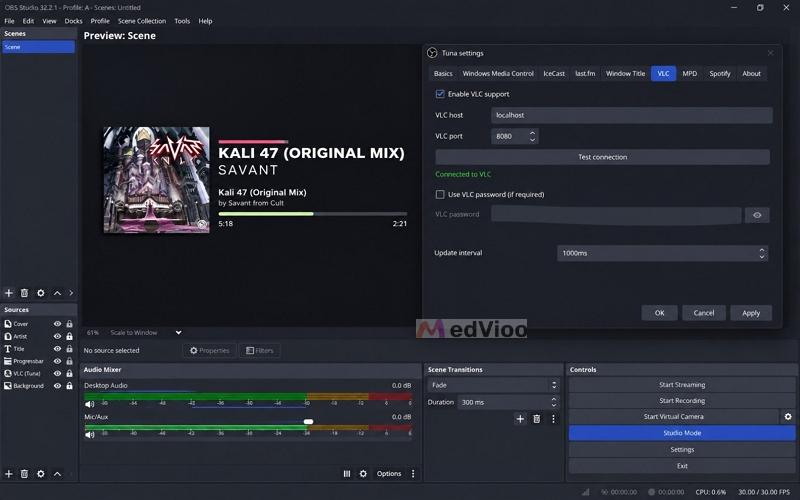Add a new source with plus icon
Viewport: 800px width, 500px height.
(9, 474)
